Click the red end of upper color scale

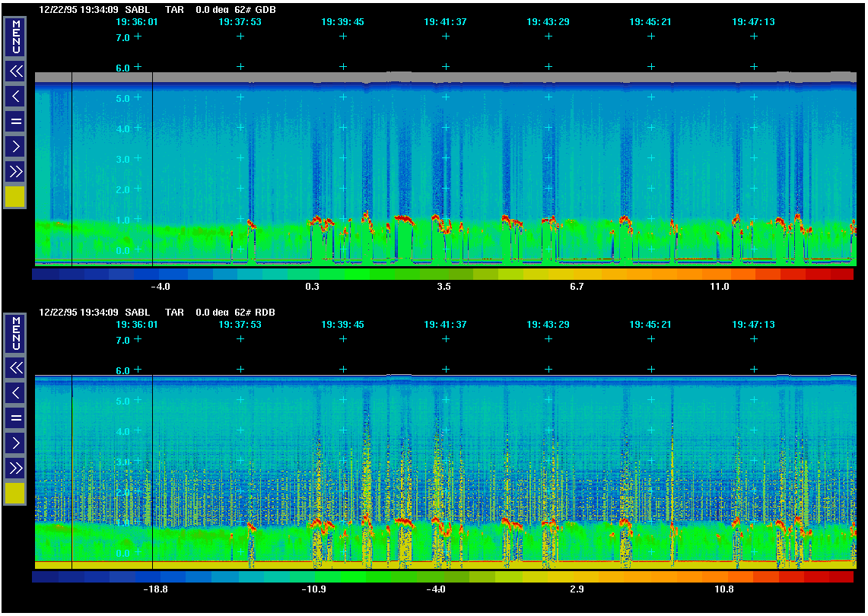(841, 275)
